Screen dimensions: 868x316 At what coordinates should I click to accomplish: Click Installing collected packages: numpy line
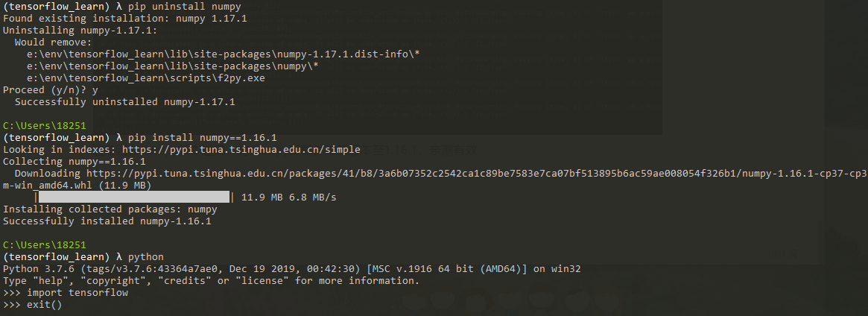[x=110, y=209]
